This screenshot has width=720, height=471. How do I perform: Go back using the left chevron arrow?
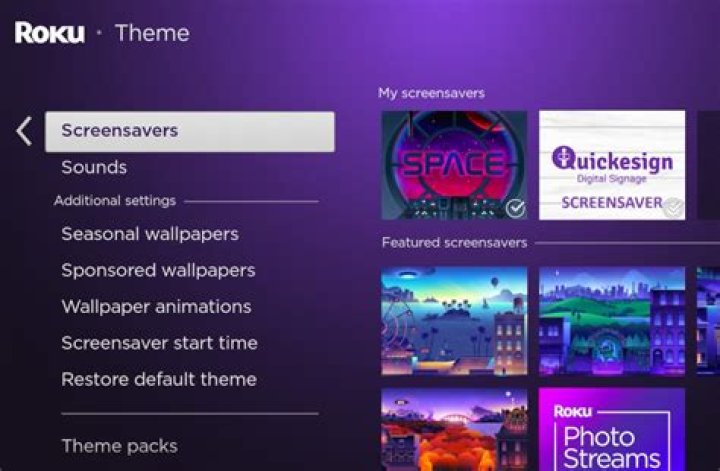pyautogui.click(x=24, y=131)
